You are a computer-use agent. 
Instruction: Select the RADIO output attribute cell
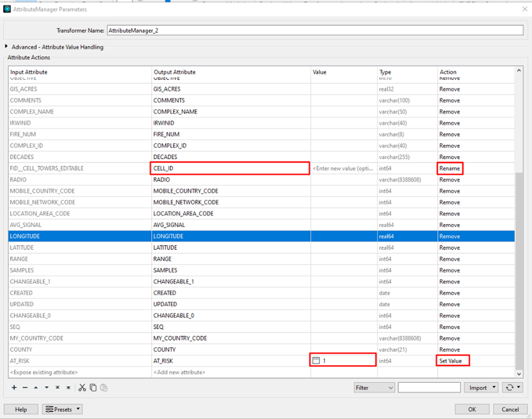coord(231,179)
